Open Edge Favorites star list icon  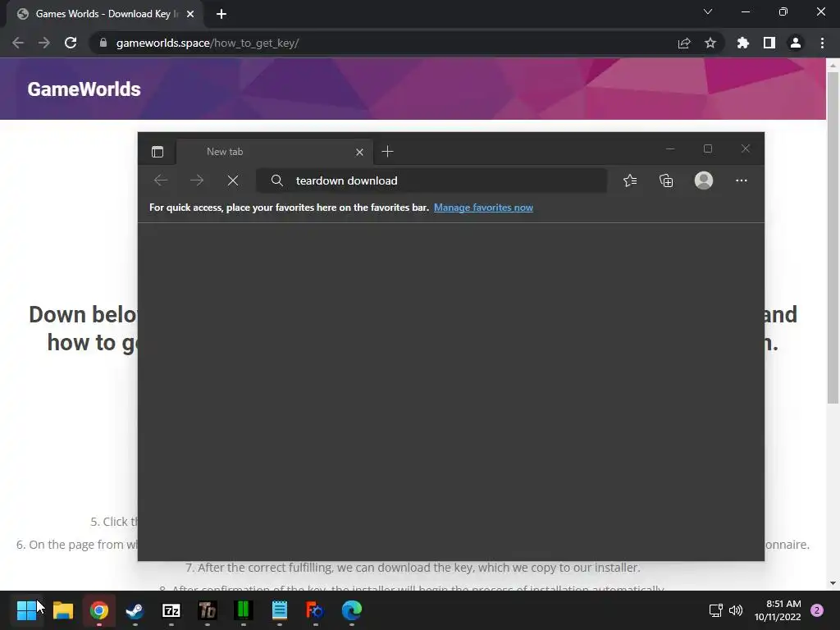630,180
